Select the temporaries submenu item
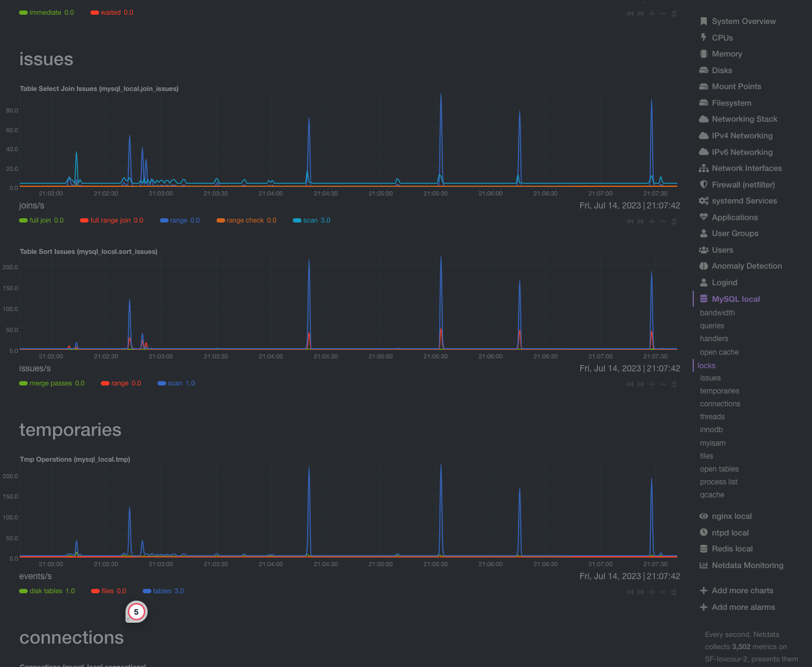 coord(719,391)
